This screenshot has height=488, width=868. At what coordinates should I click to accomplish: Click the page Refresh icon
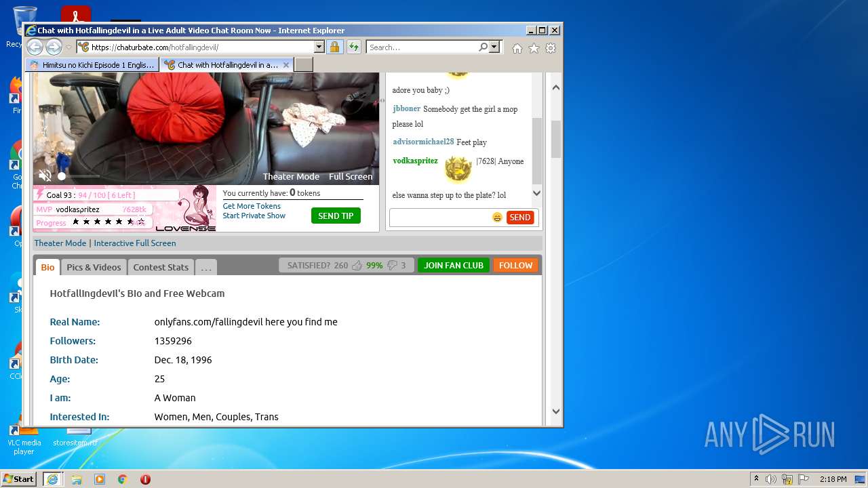[x=354, y=47]
